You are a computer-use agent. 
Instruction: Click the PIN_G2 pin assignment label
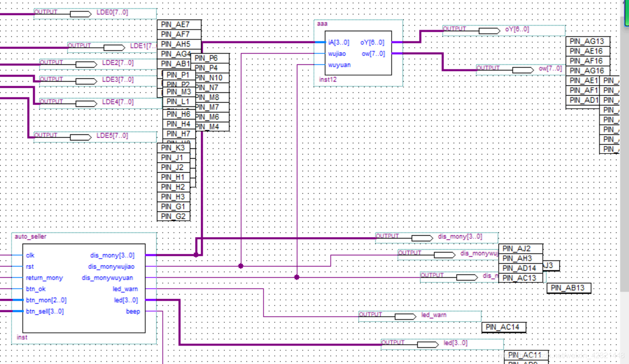click(173, 217)
